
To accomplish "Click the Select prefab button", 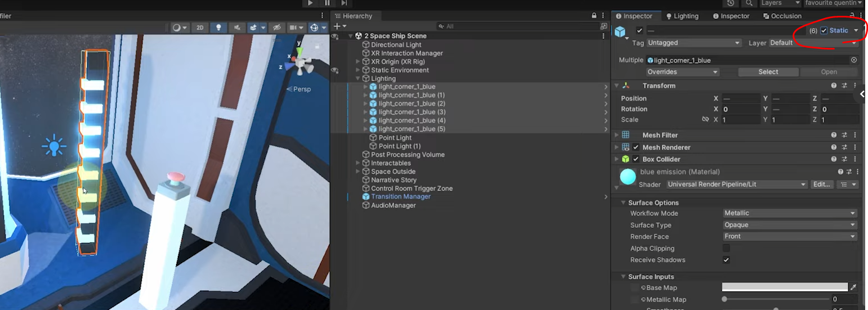I will pyautogui.click(x=768, y=72).
